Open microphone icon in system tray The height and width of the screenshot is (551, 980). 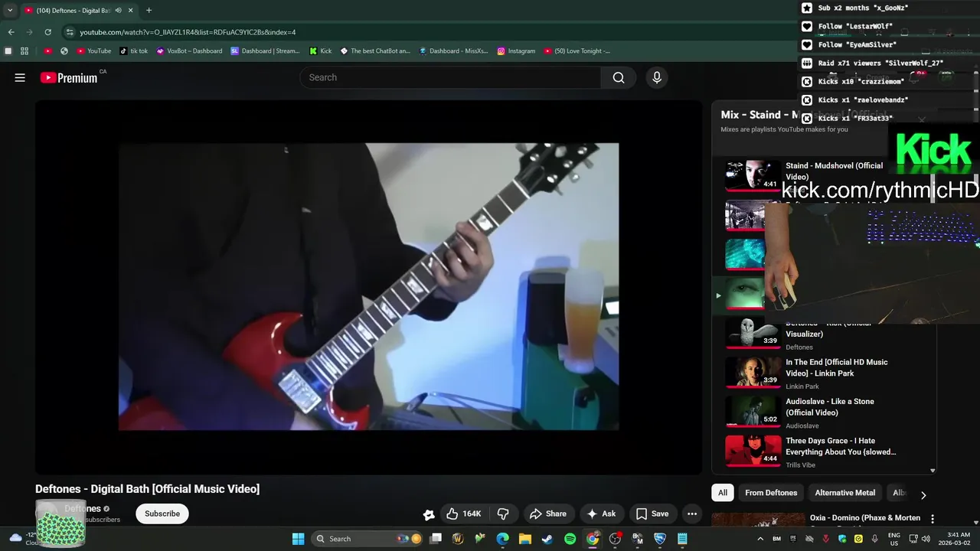[x=875, y=539]
